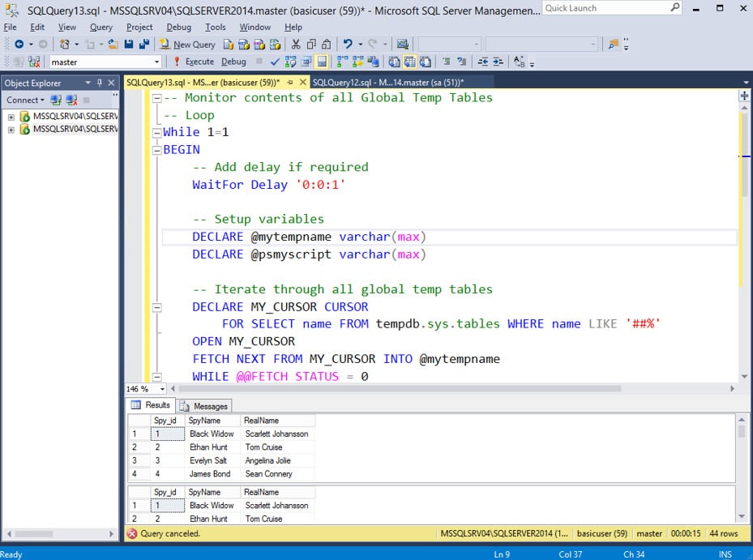753x560 pixels.
Task: Click the Find in Files icon
Action: coord(614,45)
